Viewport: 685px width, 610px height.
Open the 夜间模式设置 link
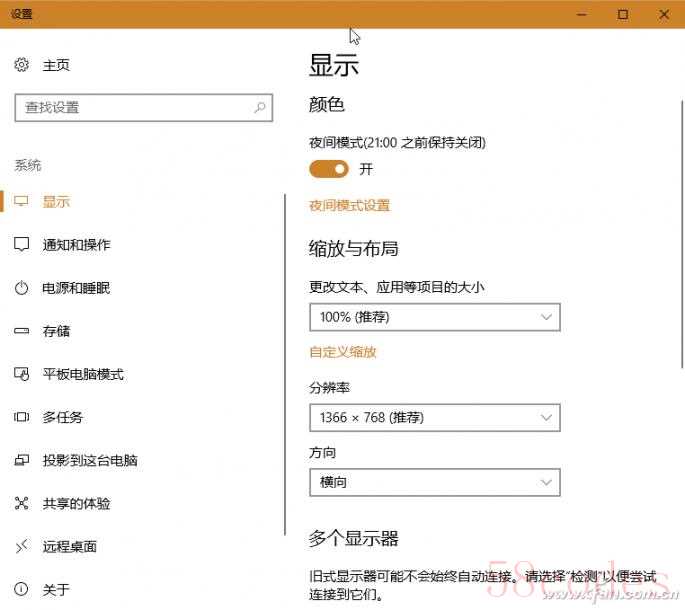pyautogui.click(x=349, y=206)
